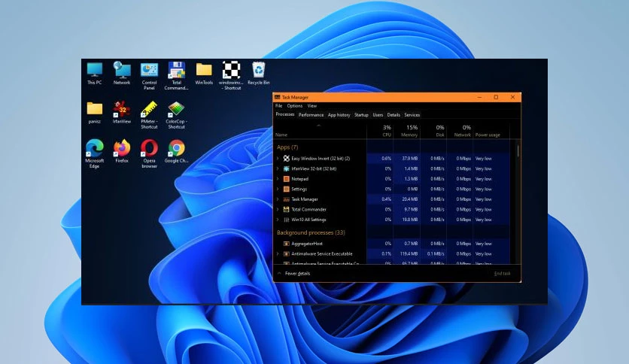The image size is (629, 364).
Task: Open This PC desktop icon
Action: pyautogui.click(x=95, y=73)
